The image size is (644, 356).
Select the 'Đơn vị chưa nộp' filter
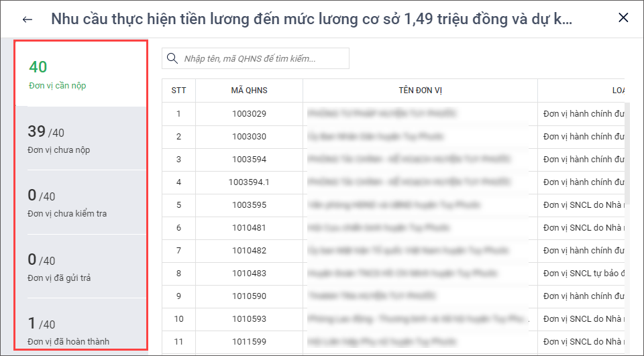coord(80,139)
